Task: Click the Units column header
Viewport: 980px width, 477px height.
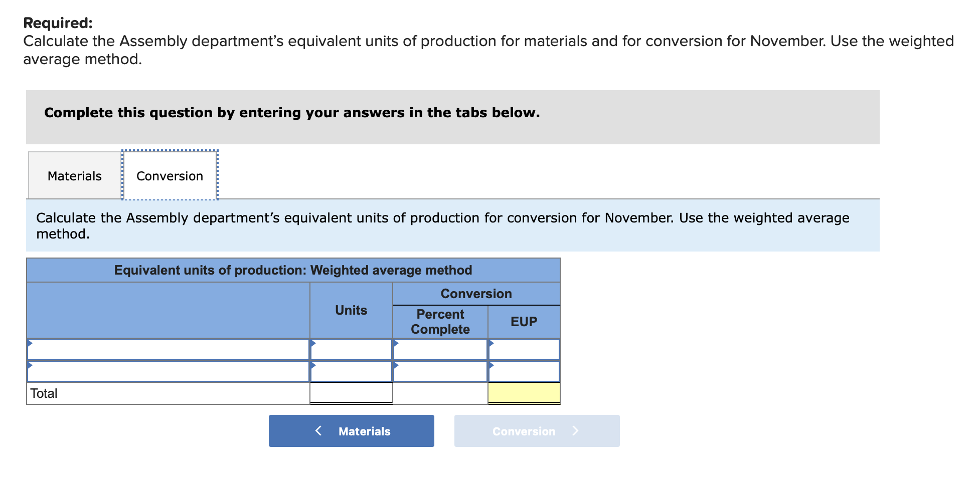Action: (x=351, y=310)
